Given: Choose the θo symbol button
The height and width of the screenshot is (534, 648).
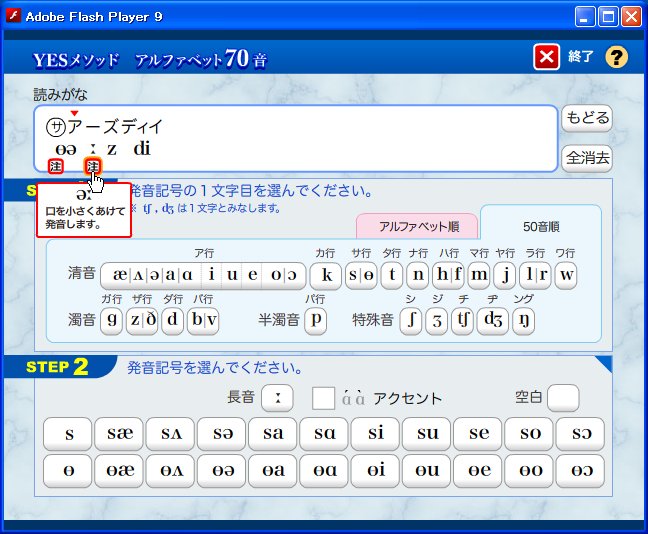Looking at the screenshot, I should coord(529,471).
